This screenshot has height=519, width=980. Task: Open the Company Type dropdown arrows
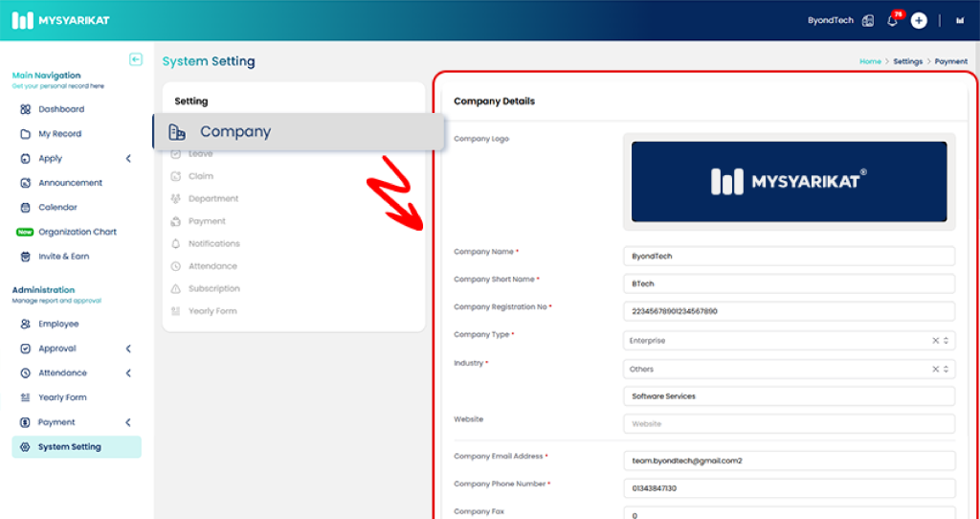947,341
